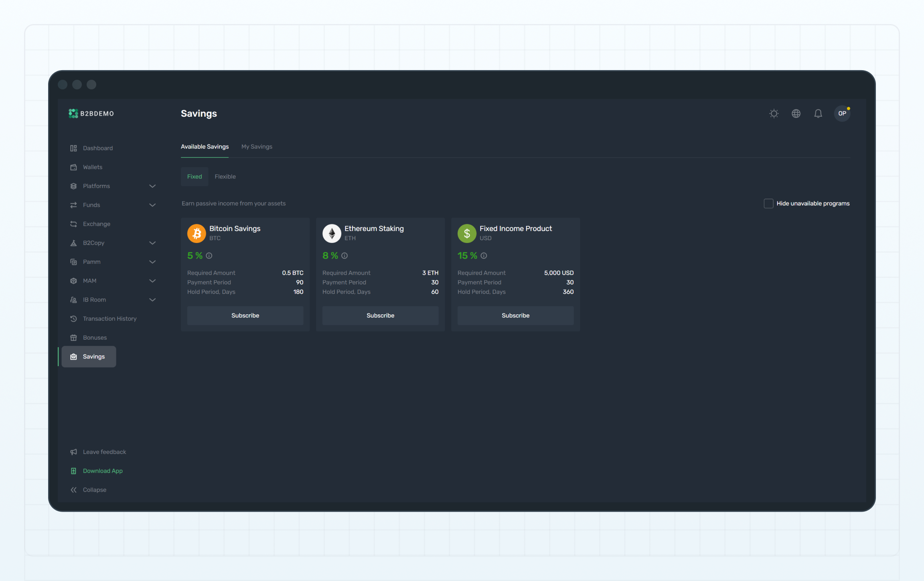924x581 pixels.
Task: Open Exchange from the sidebar
Action: click(x=96, y=224)
